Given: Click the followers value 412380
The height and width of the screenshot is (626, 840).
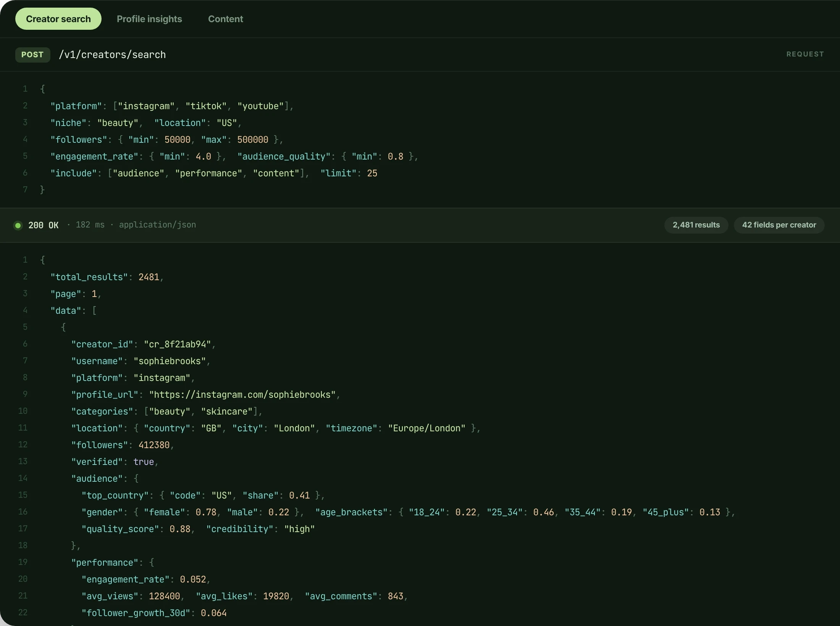Looking at the screenshot, I should click(x=154, y=445).
